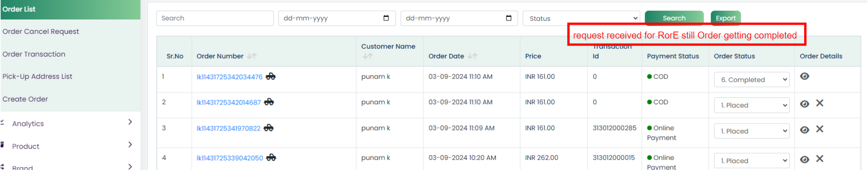Click the truck icon beside order lk11431725339042050
Viewport: 868px width, 170px height.
click(271, 158)
